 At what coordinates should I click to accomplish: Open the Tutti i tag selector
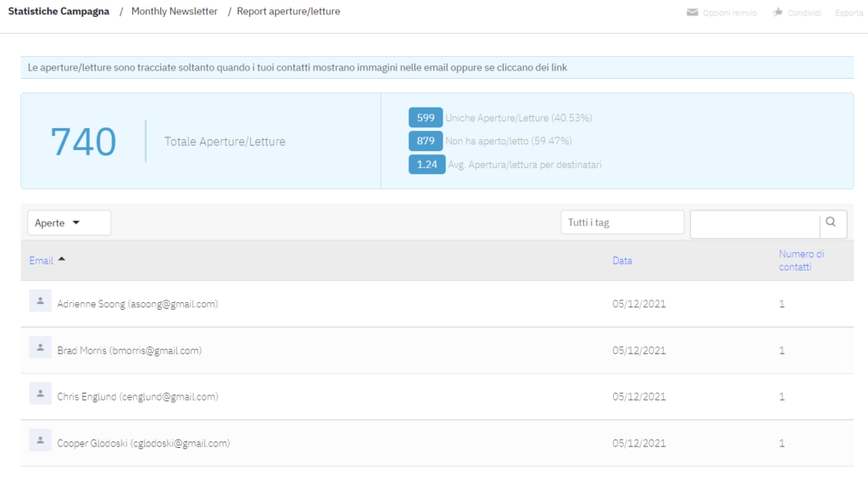(x=622, y=223)
